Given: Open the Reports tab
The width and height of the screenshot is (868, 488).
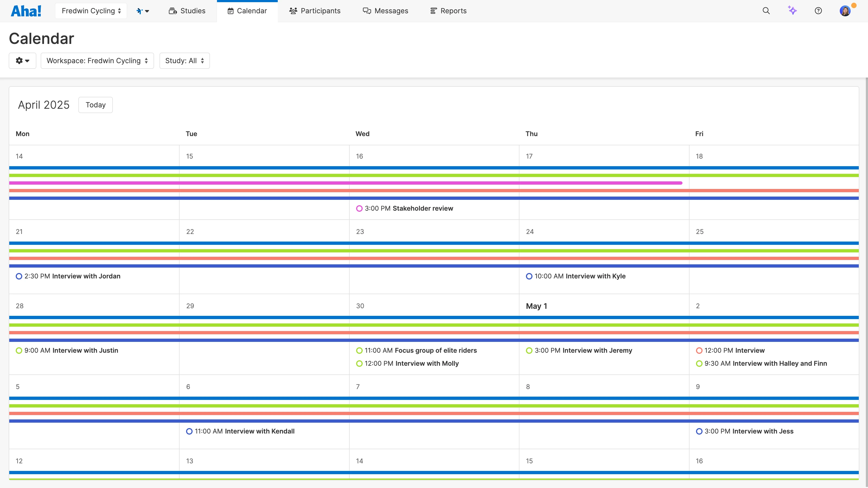Looking at the screenshot, I should (448, 11).
